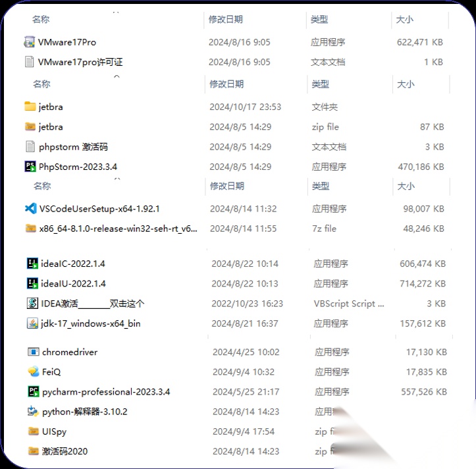Screen dimensions: 476x469
Task: Select the python-解释器-3.10.2 installer icon
Action: click(33, 411)
